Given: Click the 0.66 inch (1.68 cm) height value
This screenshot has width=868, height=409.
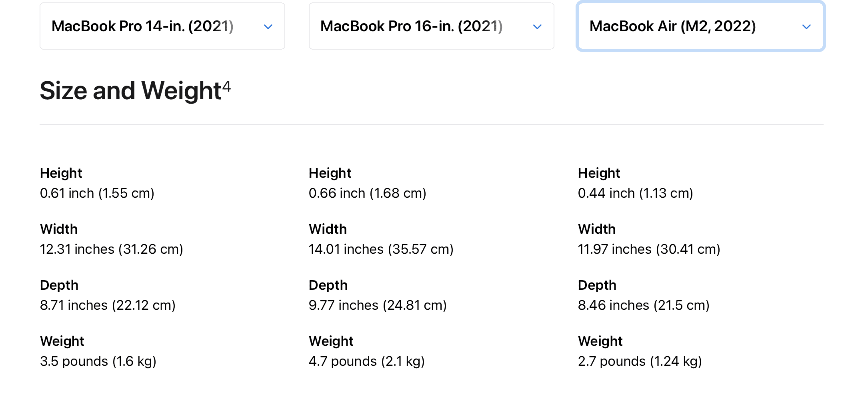Looking at the screenshot, I should point(367,193).
